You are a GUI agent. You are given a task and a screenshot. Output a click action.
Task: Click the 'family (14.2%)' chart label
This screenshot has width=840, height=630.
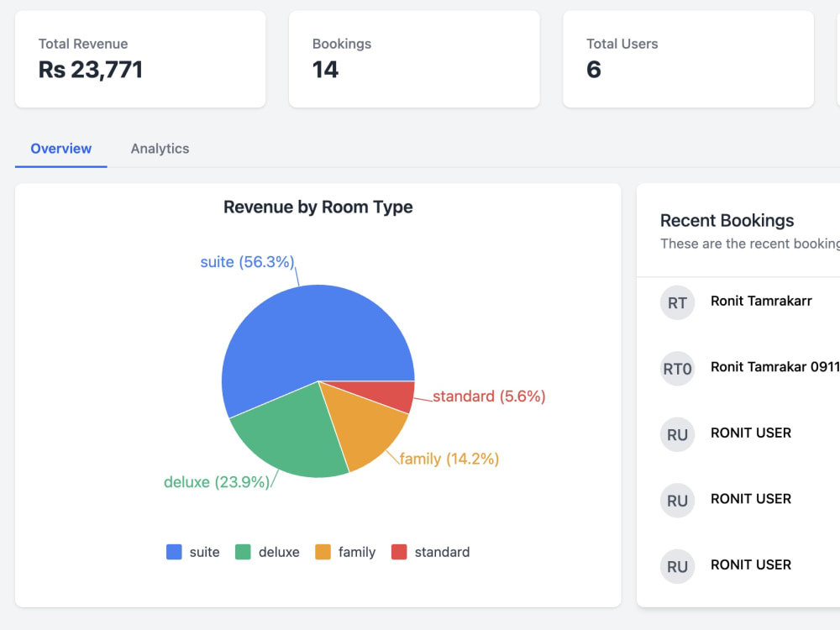point(449,459)
